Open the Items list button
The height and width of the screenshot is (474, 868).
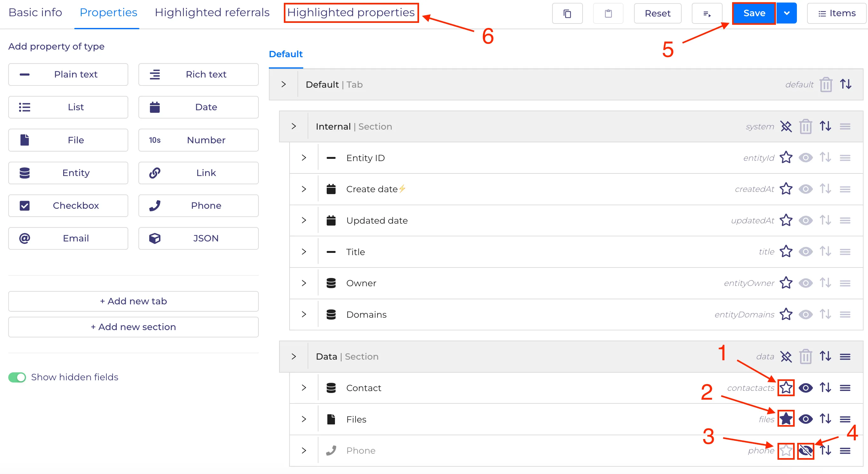(x=837, y=13)
